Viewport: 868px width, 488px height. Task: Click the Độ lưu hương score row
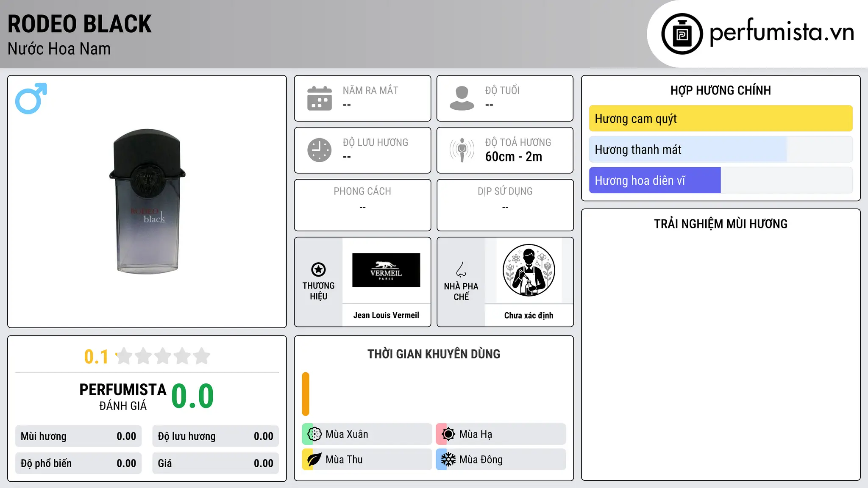point(216,436)
